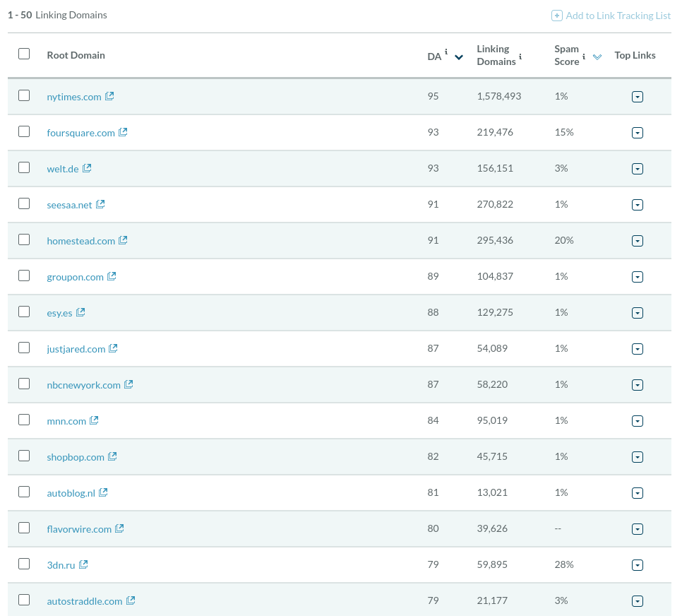This screenshot has width=682, height=616.
Task: Open welt.de external link icon
Action: [87, 168]
